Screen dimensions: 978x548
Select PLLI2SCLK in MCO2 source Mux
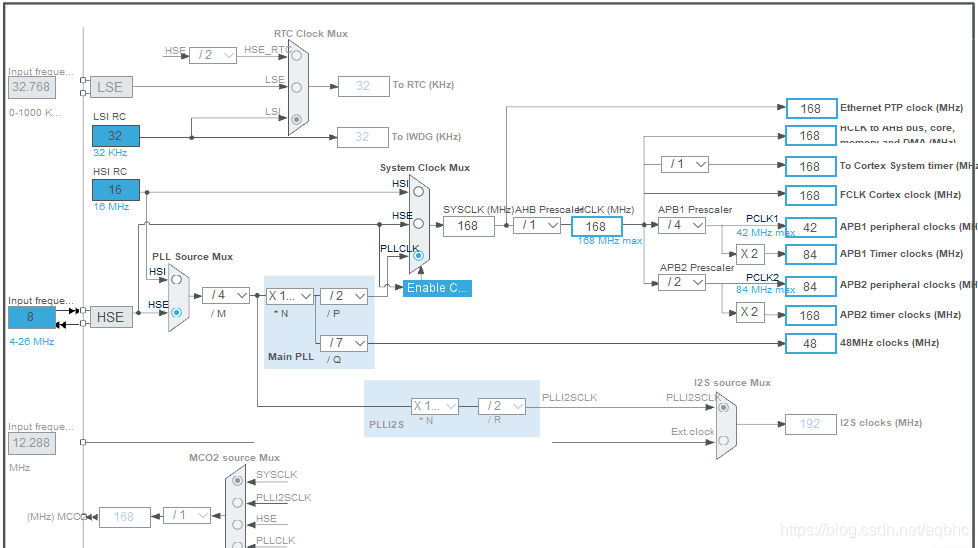pyautogui.click(x=238, y=502)
